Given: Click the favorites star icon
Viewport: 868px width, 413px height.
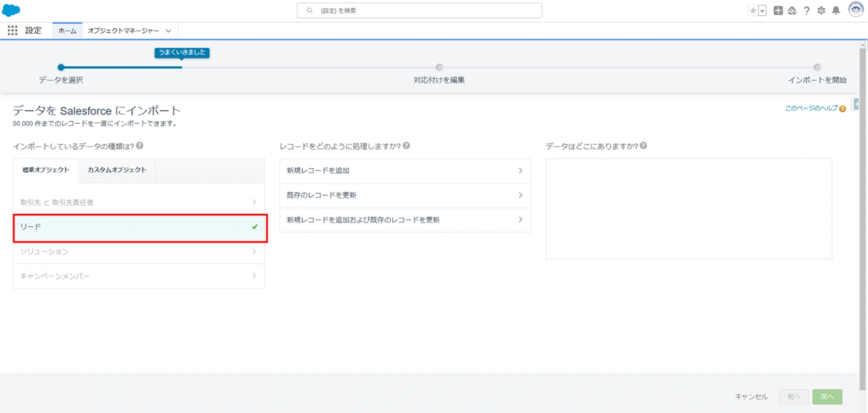Looking at the screenshot, I should click(x=753, y=10).
